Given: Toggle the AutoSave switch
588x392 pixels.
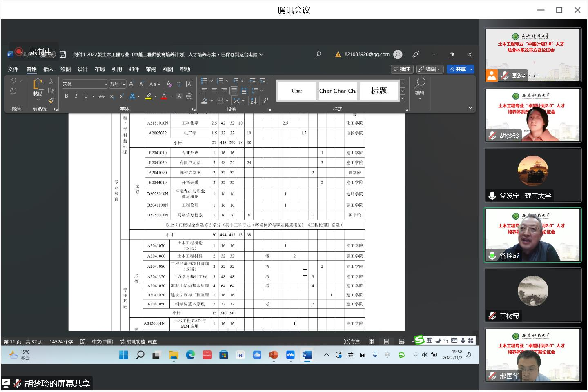Looking at the screenshot, I should click(x=47, y=54).
